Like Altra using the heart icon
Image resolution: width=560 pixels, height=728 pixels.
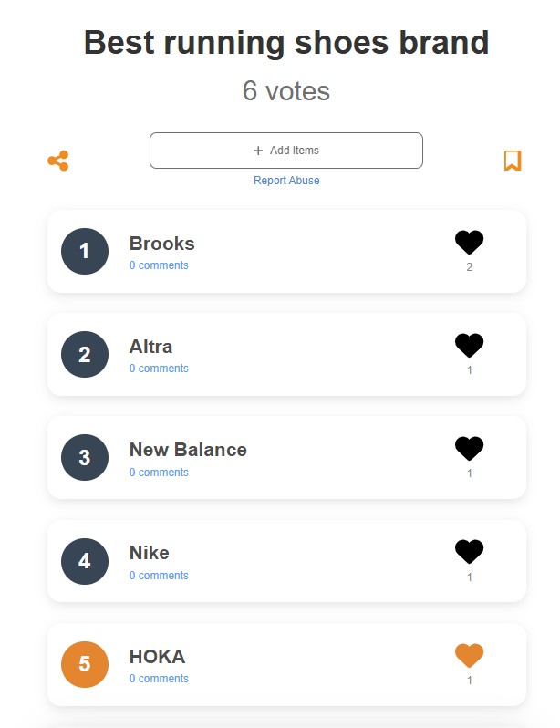[469, 345]
